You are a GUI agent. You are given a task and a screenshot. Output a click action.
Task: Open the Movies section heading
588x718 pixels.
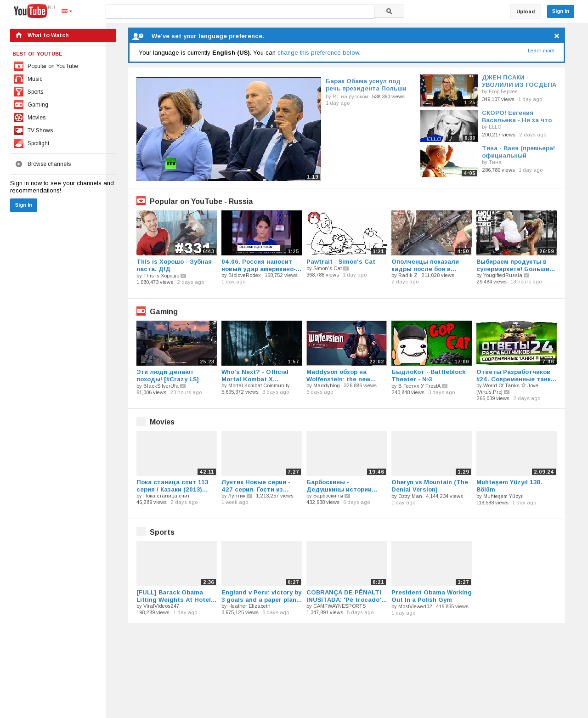[162, 422]
